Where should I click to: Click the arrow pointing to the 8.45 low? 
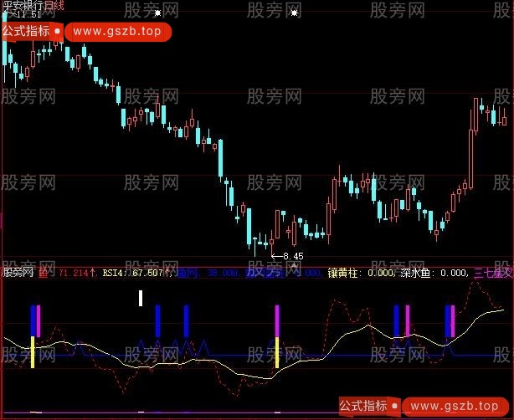[275, 256]
